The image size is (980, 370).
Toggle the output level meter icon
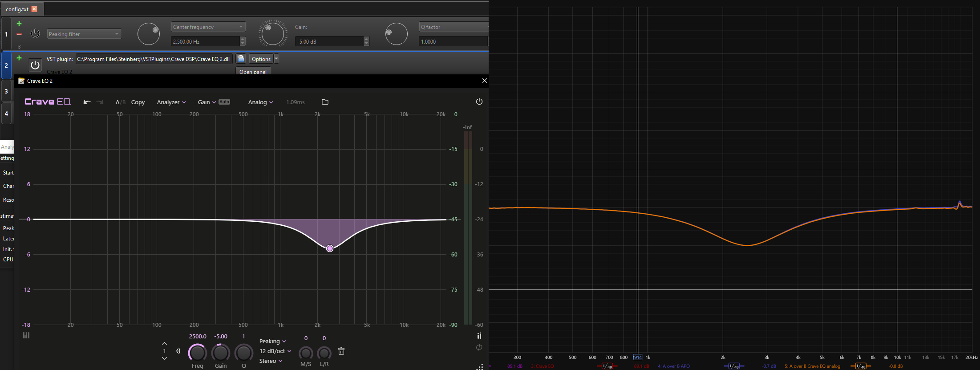point(479,335)
